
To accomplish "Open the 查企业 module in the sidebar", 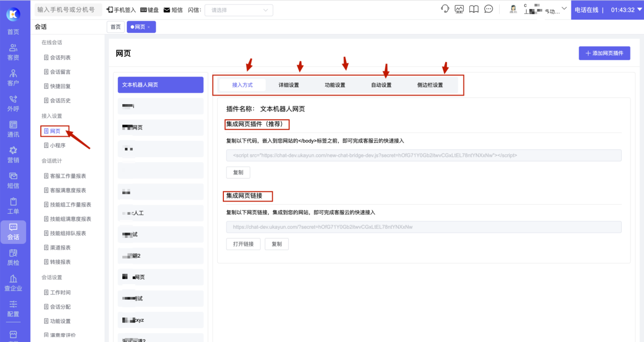I will pyautogui.click(x=14, y=283).
